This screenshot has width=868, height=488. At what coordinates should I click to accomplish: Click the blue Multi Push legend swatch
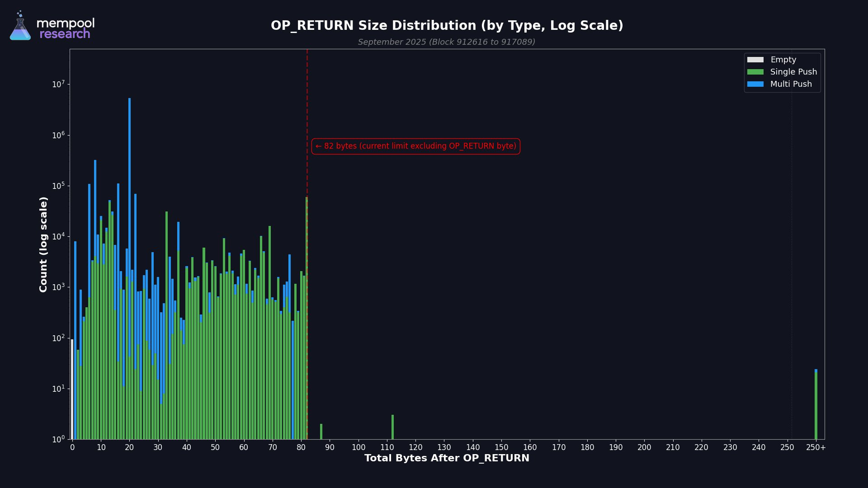(x=755, y=84)
